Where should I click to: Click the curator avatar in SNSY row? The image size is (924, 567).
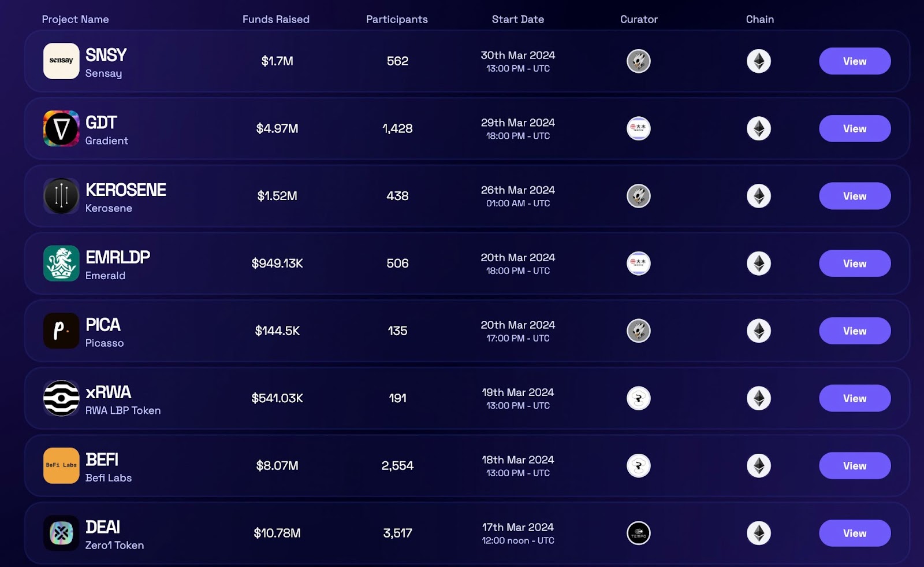tap(639, 61)
